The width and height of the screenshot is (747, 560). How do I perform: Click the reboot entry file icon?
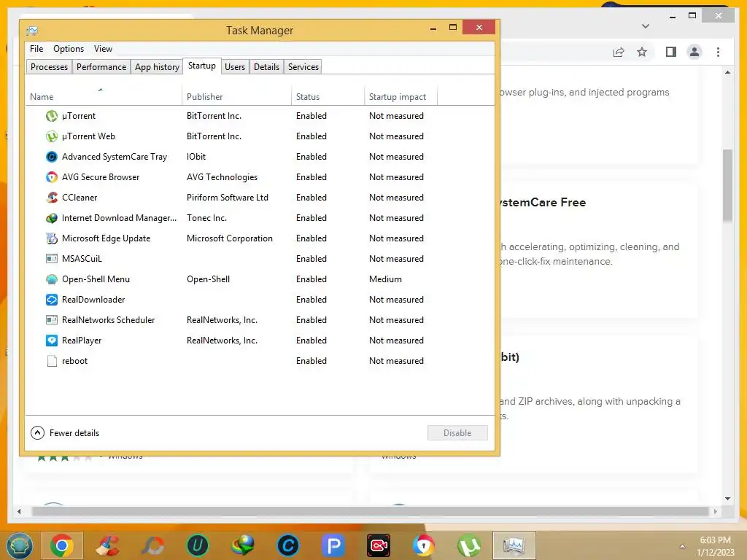(52, 361)
